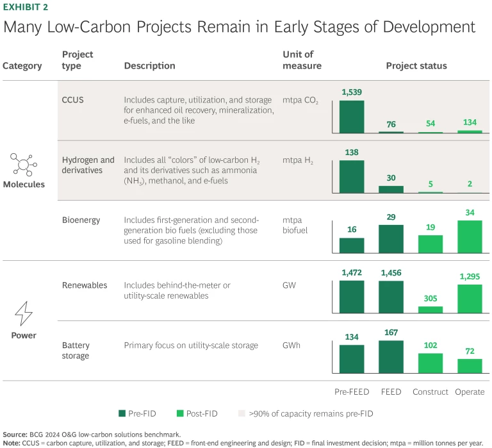This screenshot has height=448, width=492.
Task: Select the Hydrogen Pre-FEED bar labeled 138
Action: point(352,176)
